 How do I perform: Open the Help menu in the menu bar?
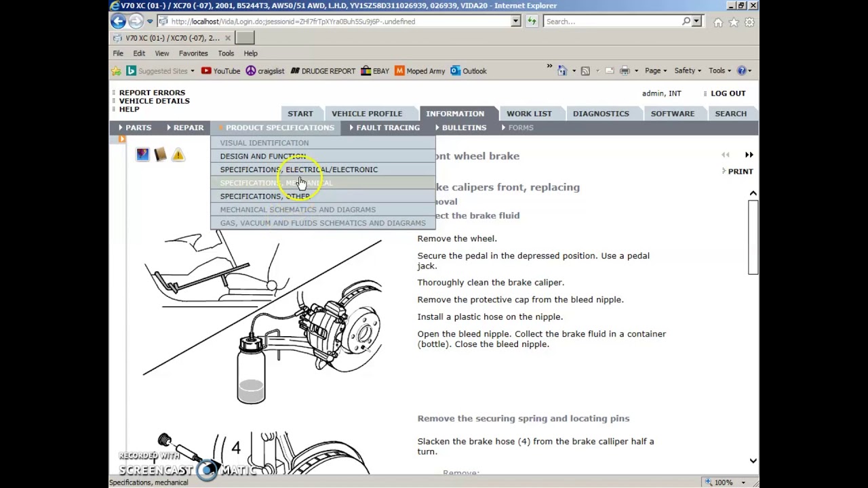[250, 53]
